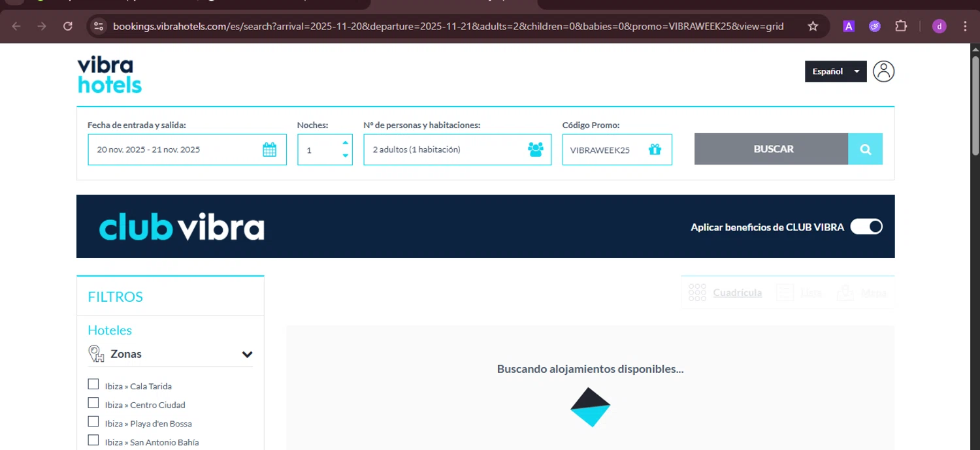The width and height of the screenshot is (980, 450).
Task: Open site information icon in address bar
Action: pyautogui.click(x=99, y=26)
